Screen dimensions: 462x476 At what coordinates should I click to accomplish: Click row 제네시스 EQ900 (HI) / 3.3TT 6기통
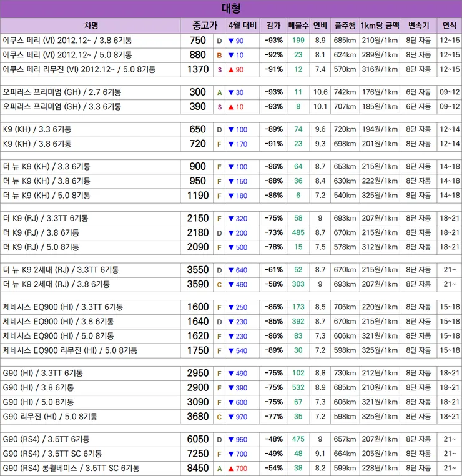point(231,307)
